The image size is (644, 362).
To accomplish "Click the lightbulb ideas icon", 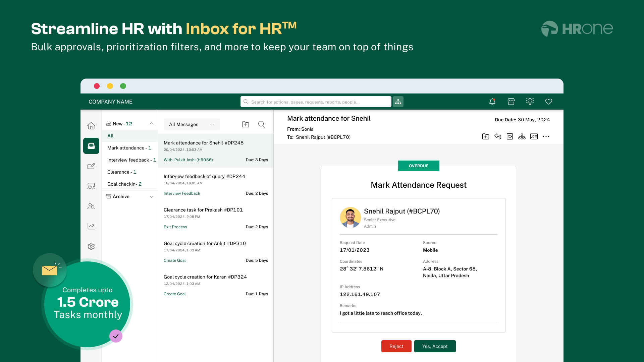I will (x=530, y=102).
